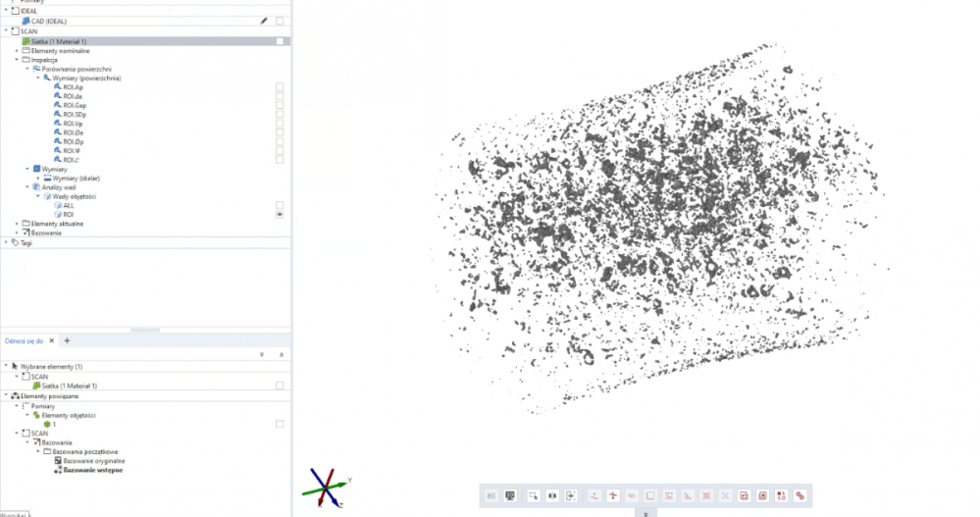Switch to the Odnosi się do tab
The image size is (980, 517).
(25, 340)
